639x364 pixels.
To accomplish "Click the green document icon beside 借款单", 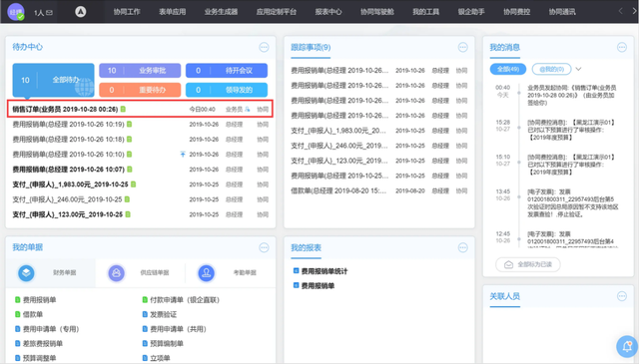I will (18, 314).
